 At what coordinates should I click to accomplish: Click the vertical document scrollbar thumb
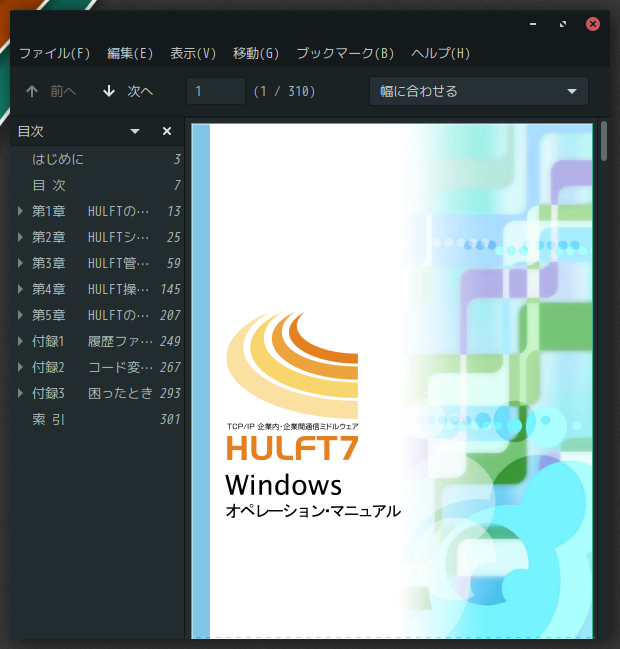(x=604, y=141)
